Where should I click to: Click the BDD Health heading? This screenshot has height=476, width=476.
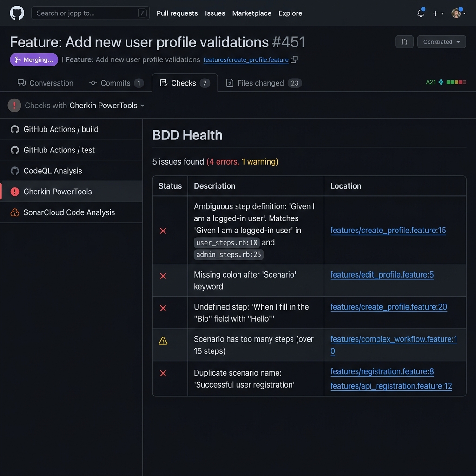pyautogui.click(x=187, y=135)
